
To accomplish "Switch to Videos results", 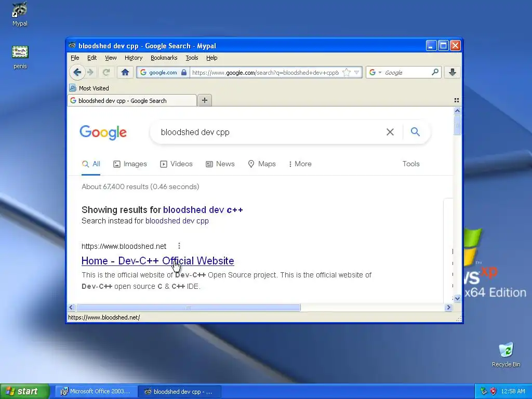I will pos(176,164).
